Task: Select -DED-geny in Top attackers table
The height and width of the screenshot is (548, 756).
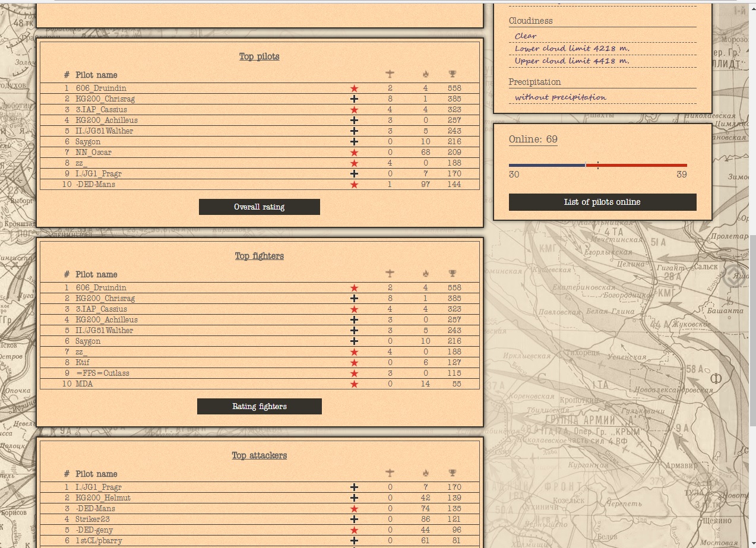Action: click(x=94, y=530)
